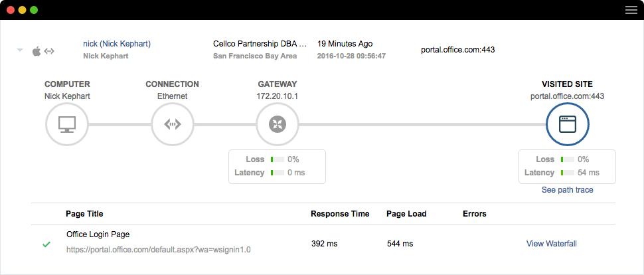The height and width of the screenshot is (275, 644).
Task: Click the green maximize window button
Action: tap(34, 11)
